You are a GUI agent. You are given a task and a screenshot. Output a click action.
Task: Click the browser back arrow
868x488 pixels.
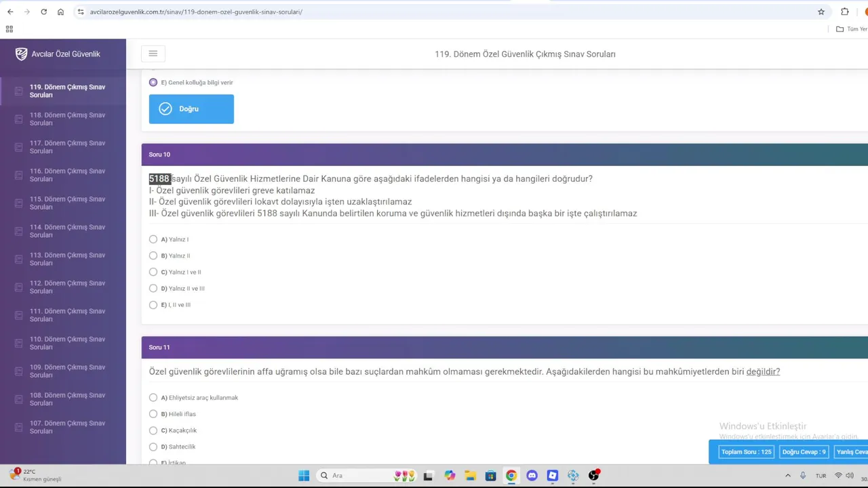click(x=10, y=12)
